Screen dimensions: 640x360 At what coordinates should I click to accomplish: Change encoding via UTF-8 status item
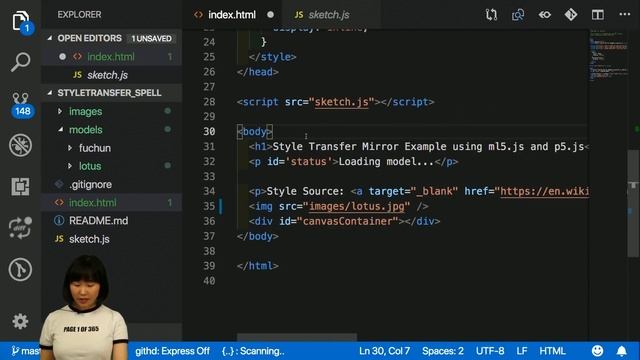click(490, 351)
